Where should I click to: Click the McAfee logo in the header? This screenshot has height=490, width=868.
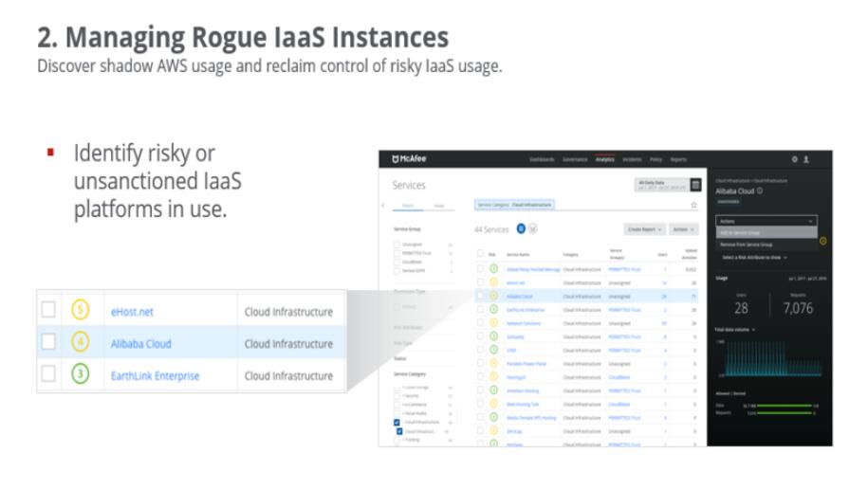(x=409, y=159)
